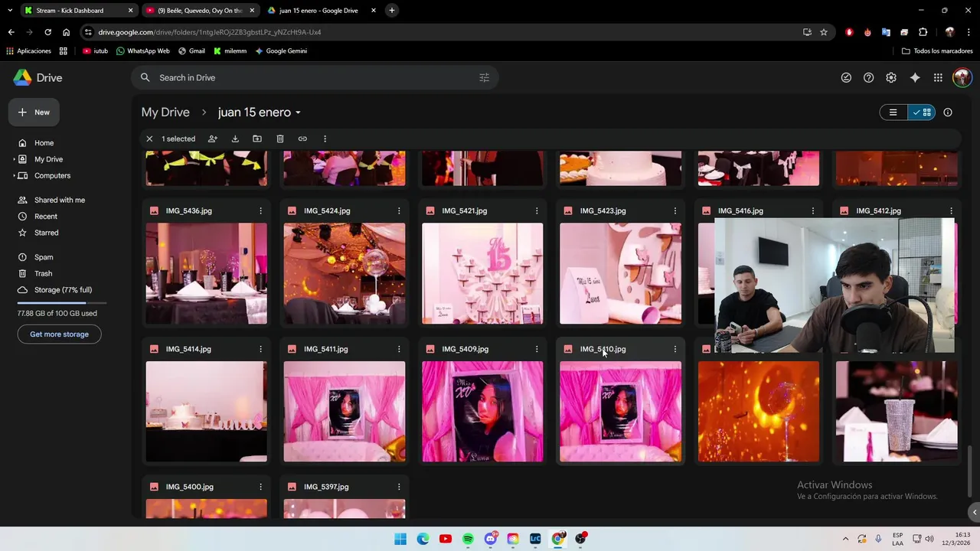This screenshot has height=551, width=980.
Task: Go to Home in Drive sidebar
Action: [44, 143]
